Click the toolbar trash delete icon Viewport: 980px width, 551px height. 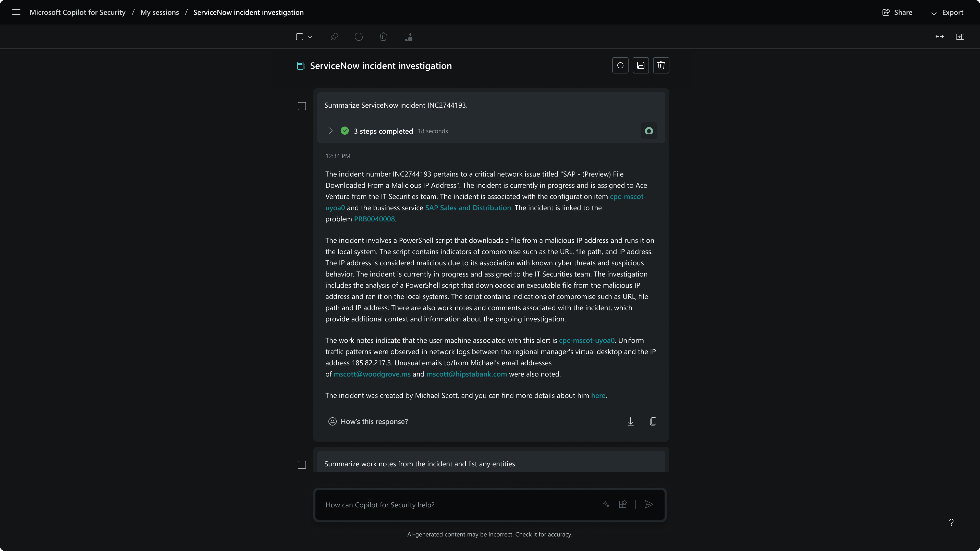click(383, 37)
